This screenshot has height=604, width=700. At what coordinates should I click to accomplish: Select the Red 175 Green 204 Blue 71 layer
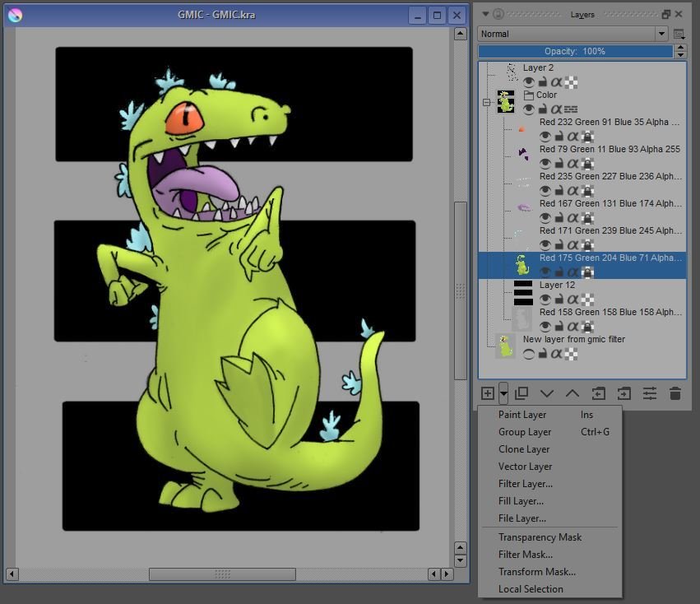[x=582, y=265]
